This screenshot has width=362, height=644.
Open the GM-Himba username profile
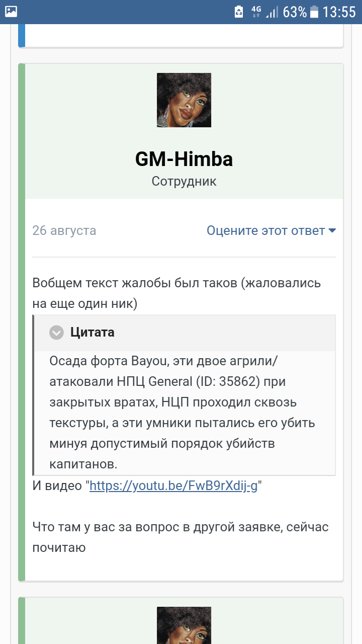pos(184,159)
